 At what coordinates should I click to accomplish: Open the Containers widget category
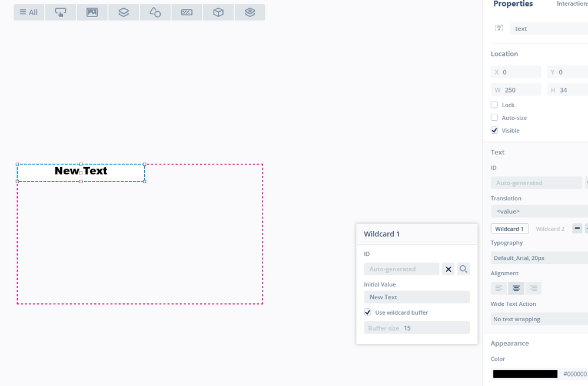124,12
